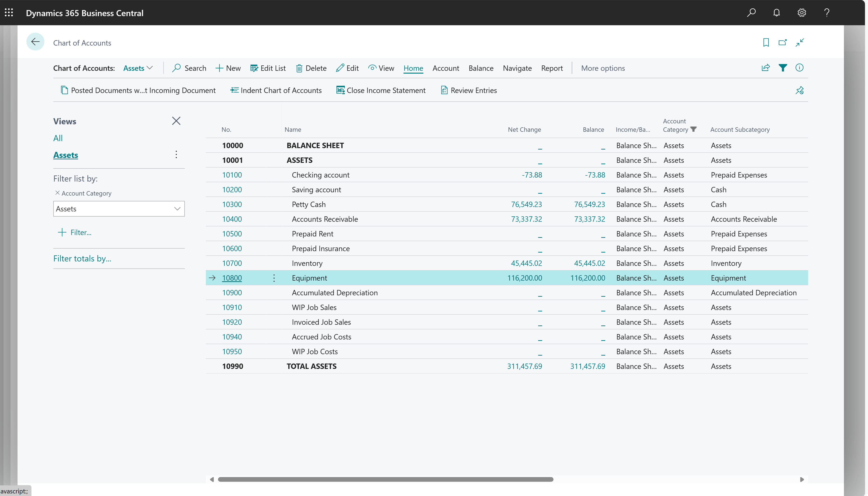Pin the actions bar with the pin icon
The image size is (868, 496).
800,90
